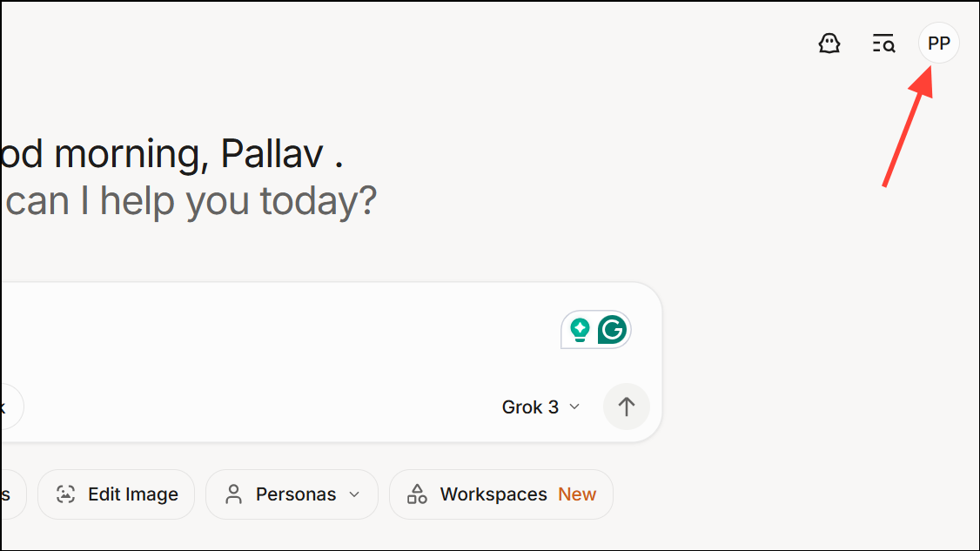Open the PP profile avatar menu

pyautogui.click(x=938, y=44)
